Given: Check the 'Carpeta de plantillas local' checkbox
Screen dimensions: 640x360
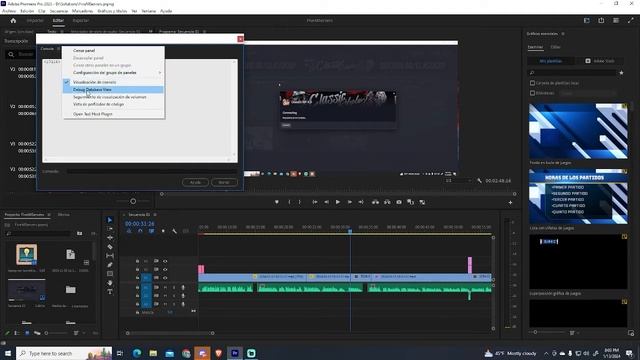Looking at the screenshot, I should 532,83.
